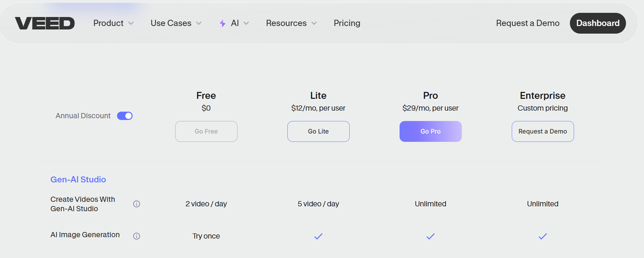
Task: Click the $0 price text
Action: click(206, 108)
